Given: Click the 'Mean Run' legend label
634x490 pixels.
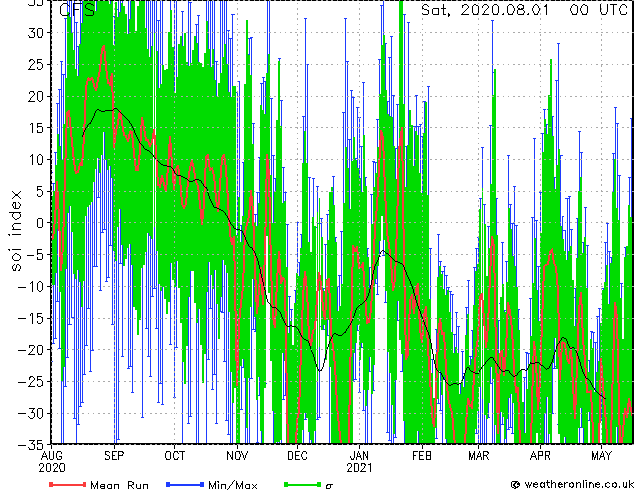Looking at the screenshot, I should coord(119,485).
